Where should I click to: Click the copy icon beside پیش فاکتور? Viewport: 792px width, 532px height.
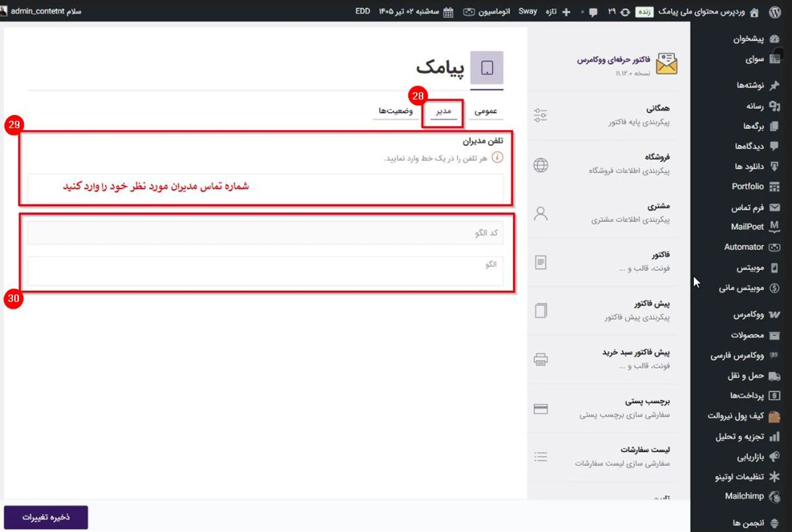click(541, 311)
